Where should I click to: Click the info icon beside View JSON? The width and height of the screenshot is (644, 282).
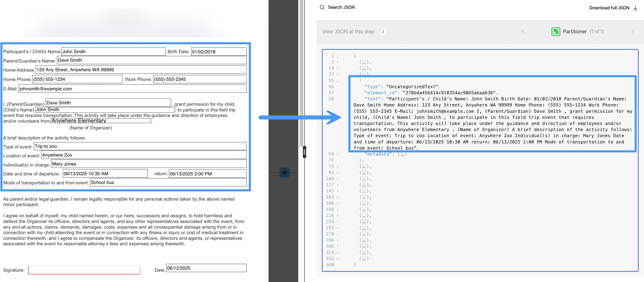pos(383,32)
